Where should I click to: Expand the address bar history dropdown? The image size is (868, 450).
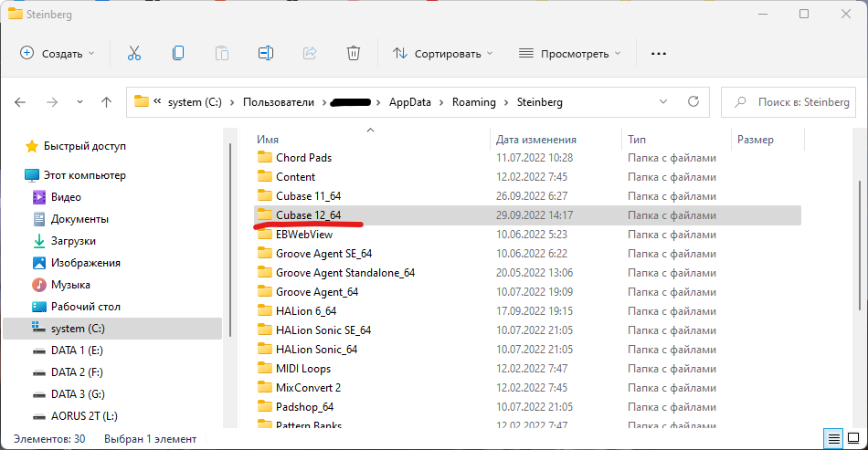(x=663, y=101)
